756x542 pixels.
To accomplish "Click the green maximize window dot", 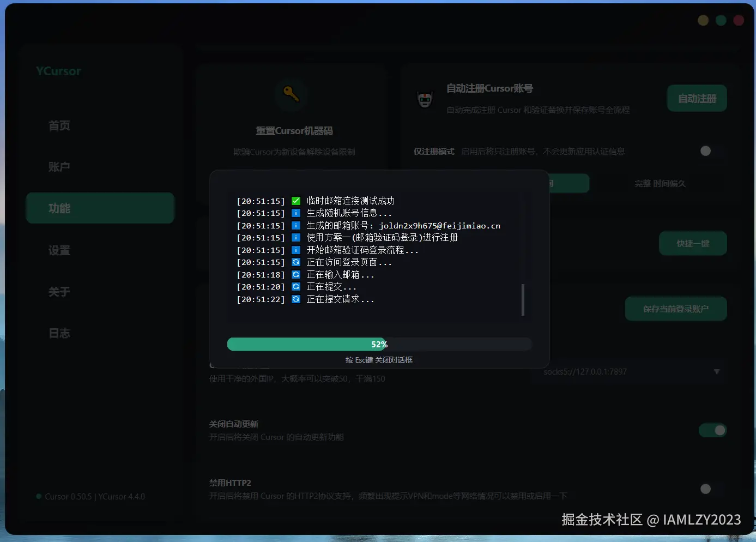I will 721,20.
